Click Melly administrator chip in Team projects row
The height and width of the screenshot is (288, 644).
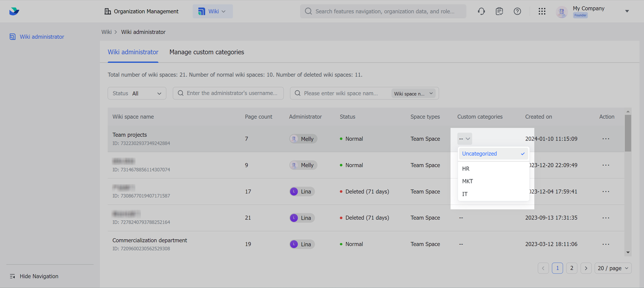(303, 139)
